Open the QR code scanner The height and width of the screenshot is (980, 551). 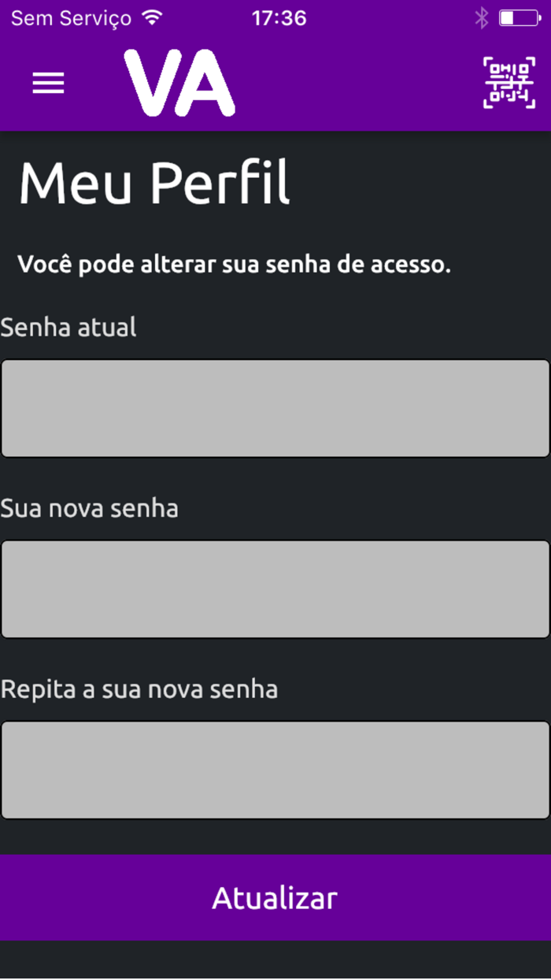pos(510,82)
